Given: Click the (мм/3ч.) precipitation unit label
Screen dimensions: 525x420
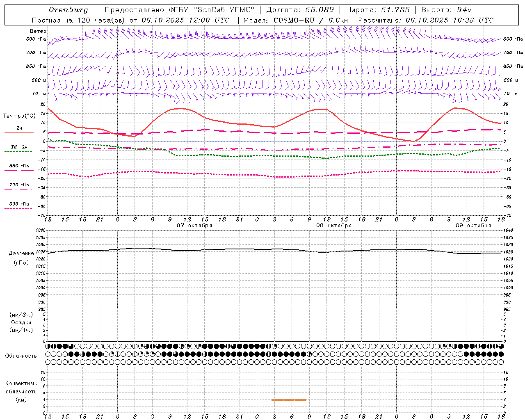Looking at the screenshot, I should tap(21, 315).
